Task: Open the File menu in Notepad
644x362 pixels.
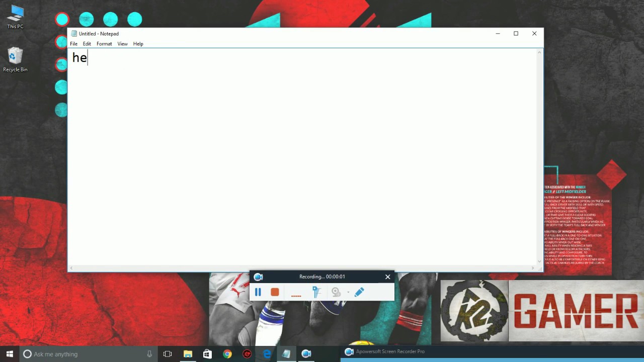Action: click(x=73, y=44)
